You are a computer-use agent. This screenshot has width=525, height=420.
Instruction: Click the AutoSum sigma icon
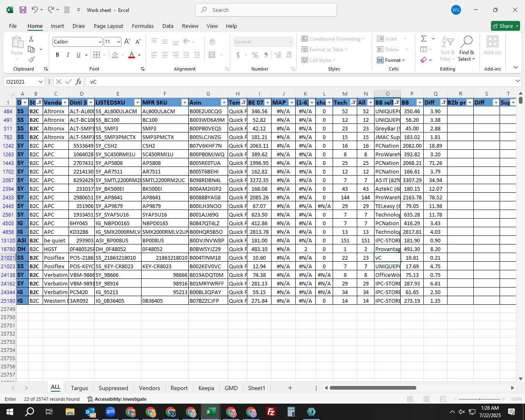point(424,39)
